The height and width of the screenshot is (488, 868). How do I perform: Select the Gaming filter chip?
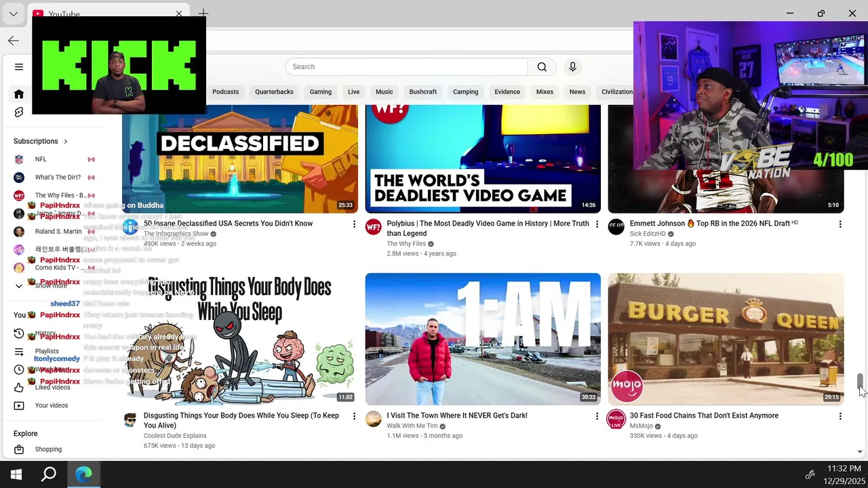[321, 91]
